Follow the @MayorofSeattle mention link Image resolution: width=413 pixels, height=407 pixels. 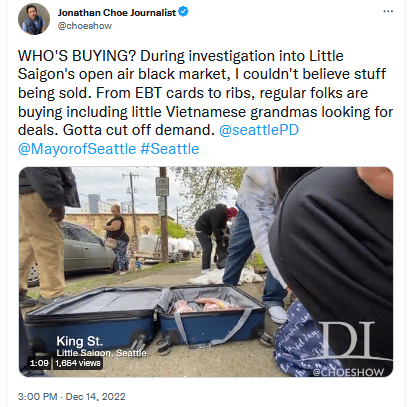pyautogui.click(x=77, y=149)
